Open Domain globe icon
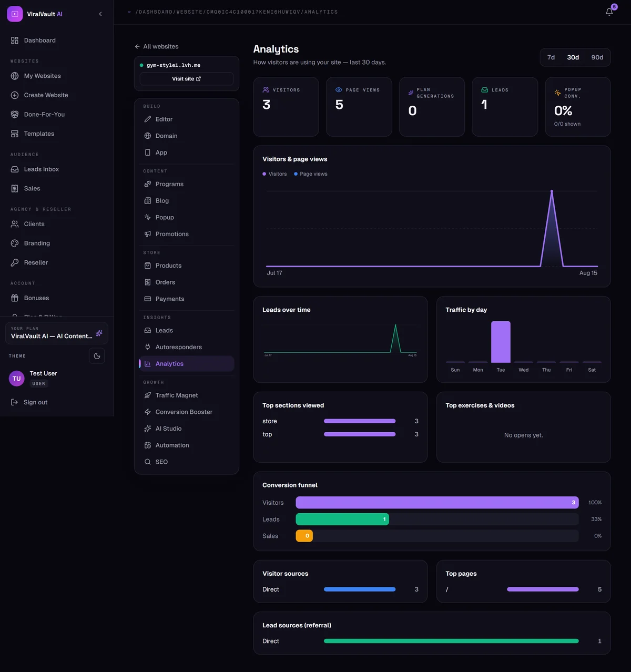This screenshot has width=631, height=672. [148, 136]
